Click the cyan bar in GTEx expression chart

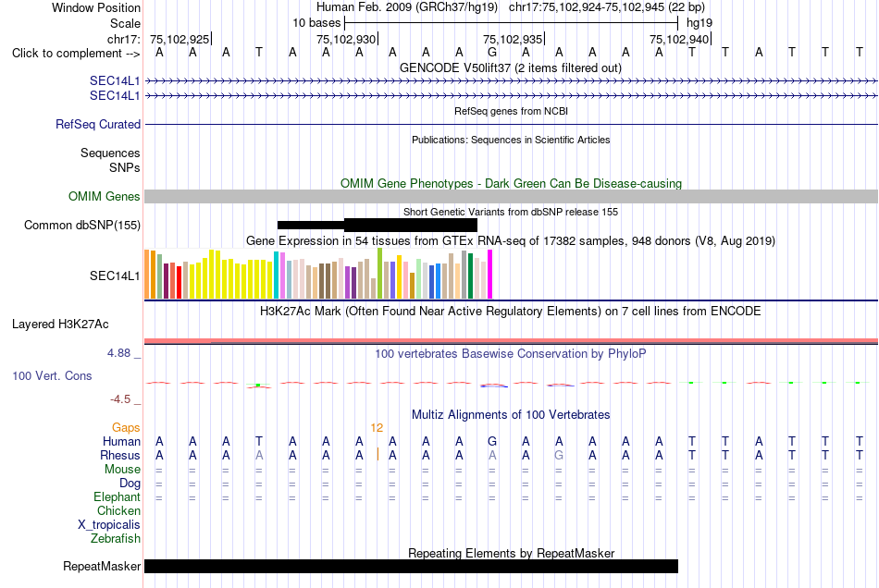(x=276, y=275)
